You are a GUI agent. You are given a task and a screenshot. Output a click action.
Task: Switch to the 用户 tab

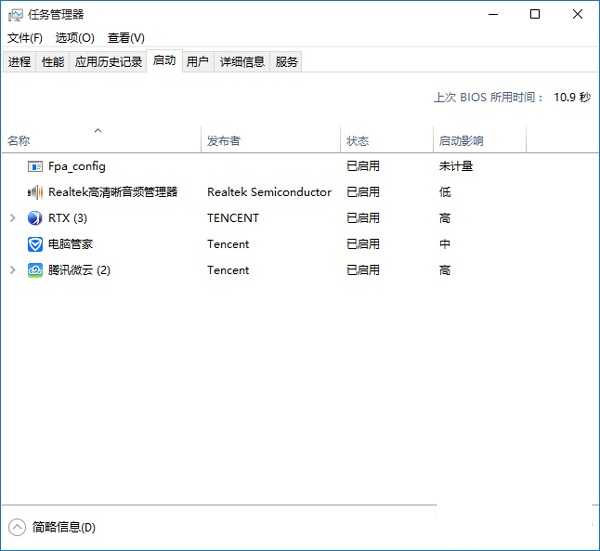198,62
